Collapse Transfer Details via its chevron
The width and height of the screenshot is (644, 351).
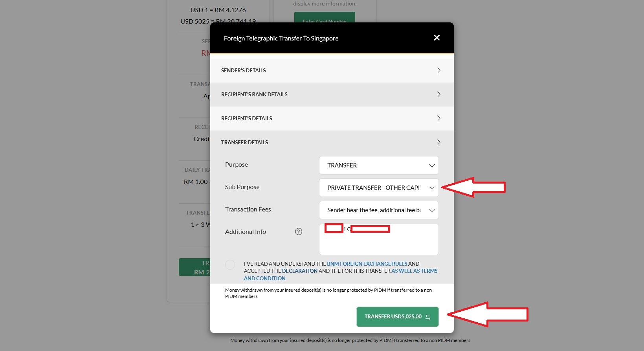tap(439, 142)
